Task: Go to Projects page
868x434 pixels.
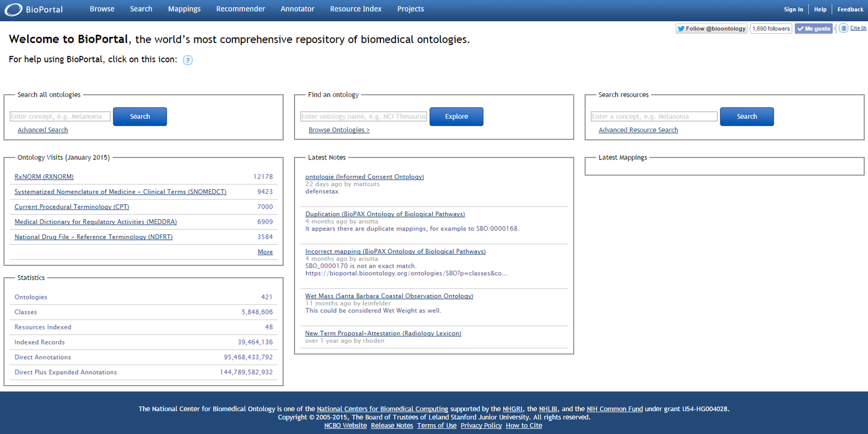Action: point(411,9)
